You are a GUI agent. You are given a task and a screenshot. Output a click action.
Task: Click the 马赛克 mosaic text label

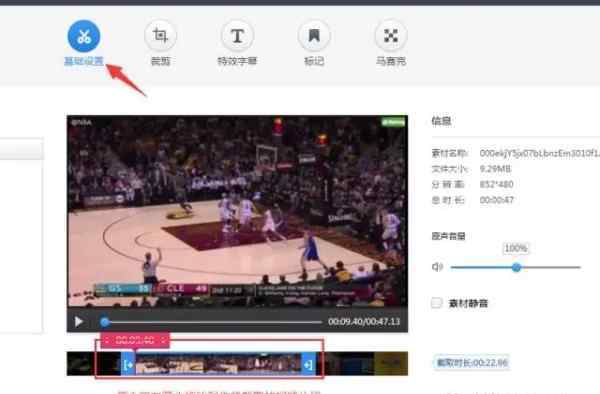(391, 61)
